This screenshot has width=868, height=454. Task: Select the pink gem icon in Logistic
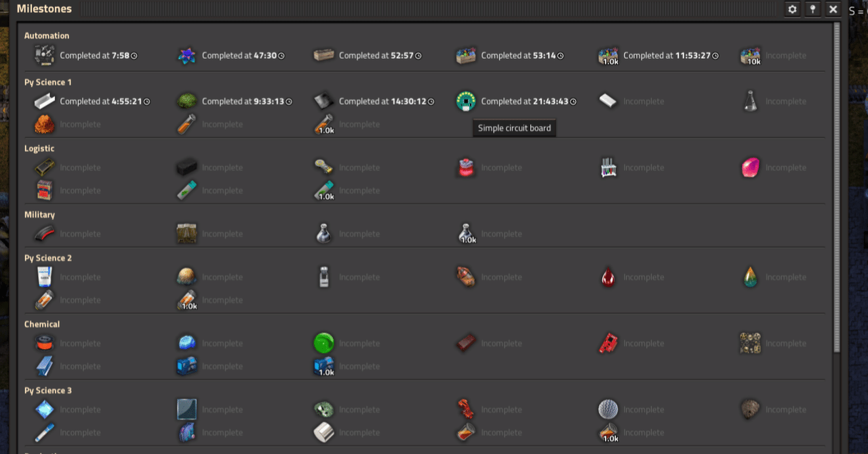click(x=750, y=167)
